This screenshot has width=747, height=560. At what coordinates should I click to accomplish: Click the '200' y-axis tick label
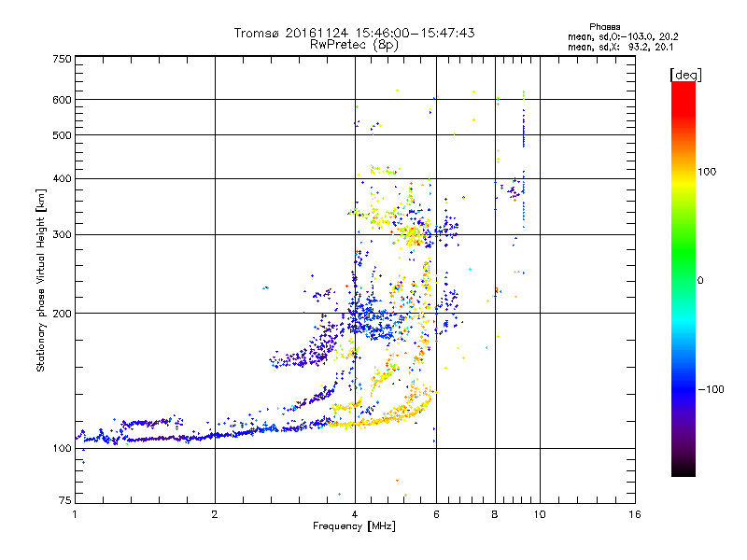click(62, 314)
